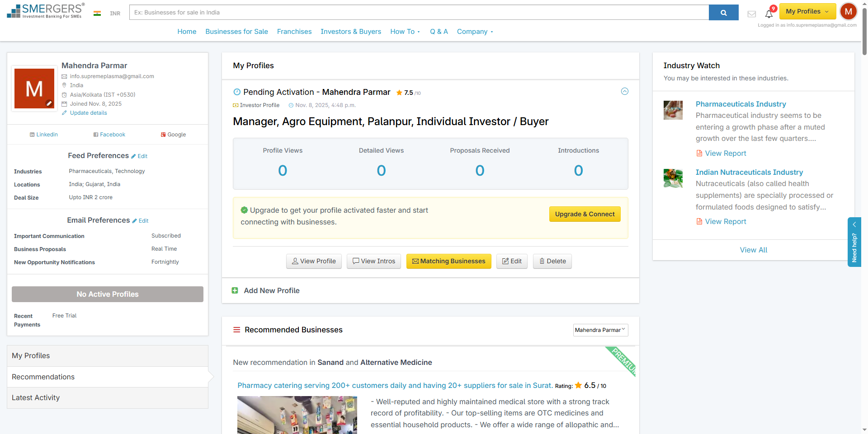Open the My Profiles dropdown button
This screenshot has height=434, width=868.
807,12
